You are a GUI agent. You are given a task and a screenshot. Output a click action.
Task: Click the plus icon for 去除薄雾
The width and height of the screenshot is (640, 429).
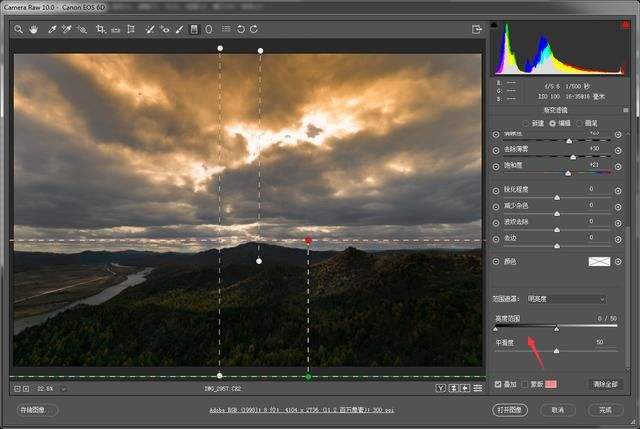[x=618, y=150]
